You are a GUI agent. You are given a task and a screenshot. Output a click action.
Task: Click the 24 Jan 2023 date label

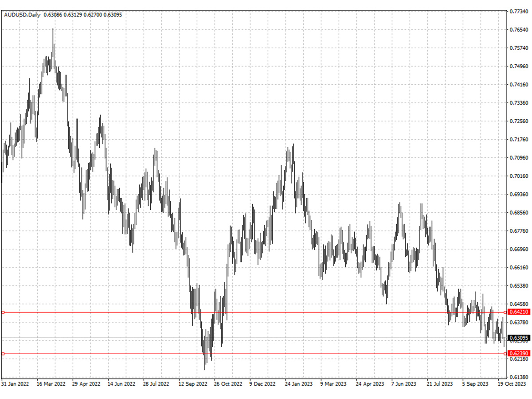click(299, 384)
